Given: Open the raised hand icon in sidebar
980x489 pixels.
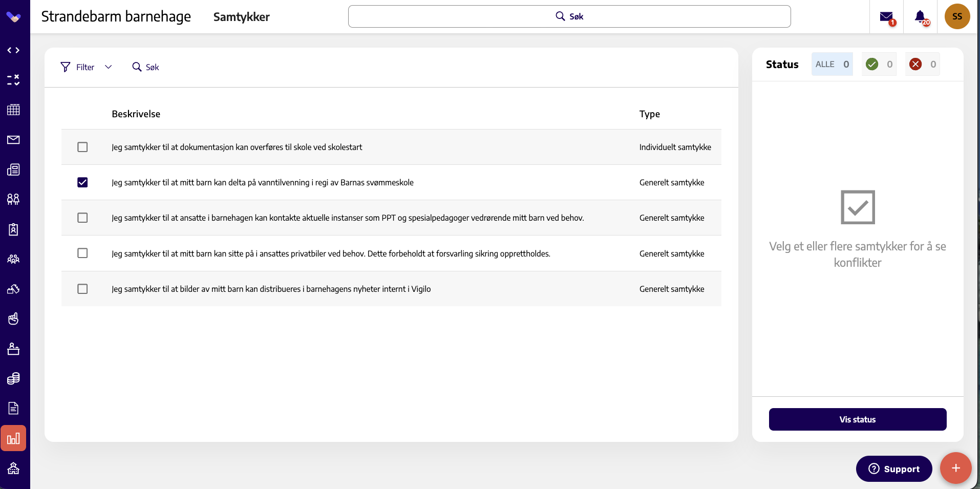Looking at the screenshot, I should click(x=13, y=318).
